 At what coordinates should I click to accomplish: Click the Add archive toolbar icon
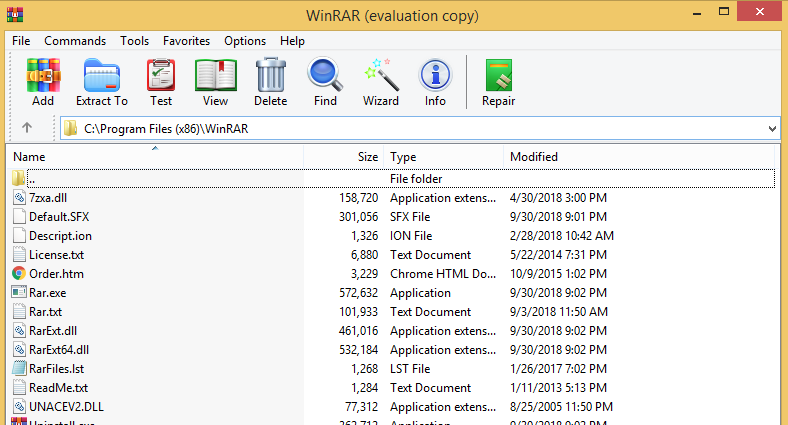click(x=43, y=81)
